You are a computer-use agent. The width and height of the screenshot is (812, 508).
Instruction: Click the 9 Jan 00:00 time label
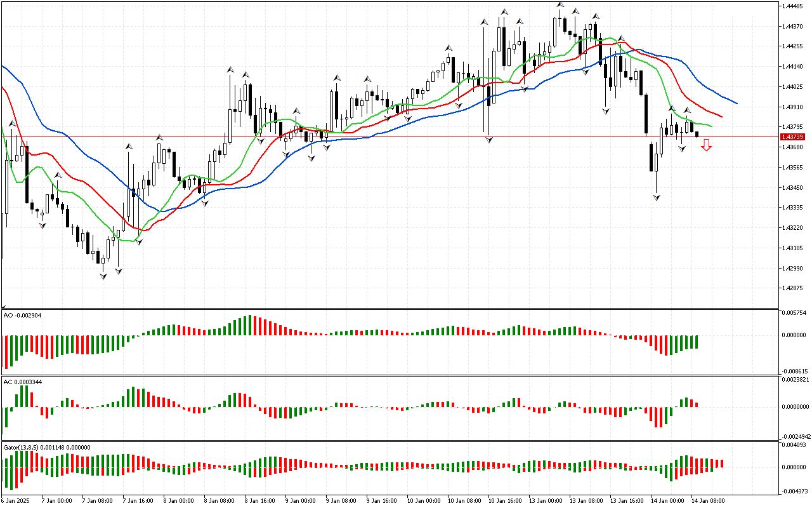(x=299, y=500)
